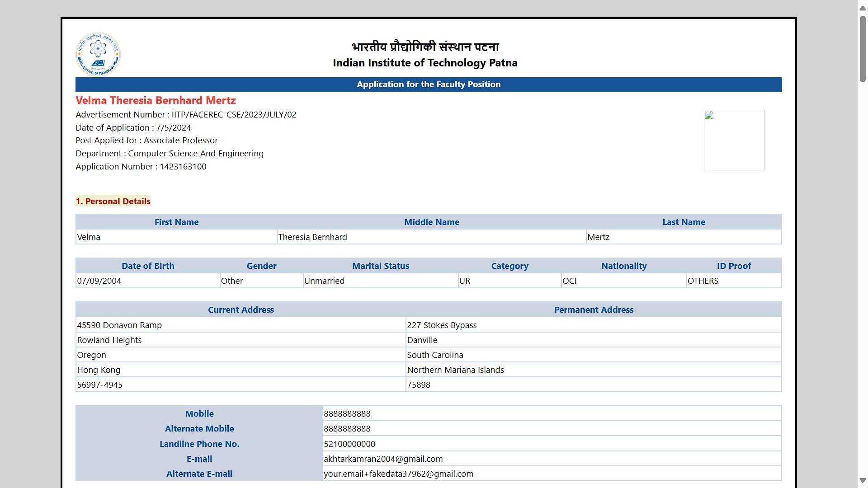Select the First Name column header
This screenshot has height=488, width=868.
(x=176, y=222)
